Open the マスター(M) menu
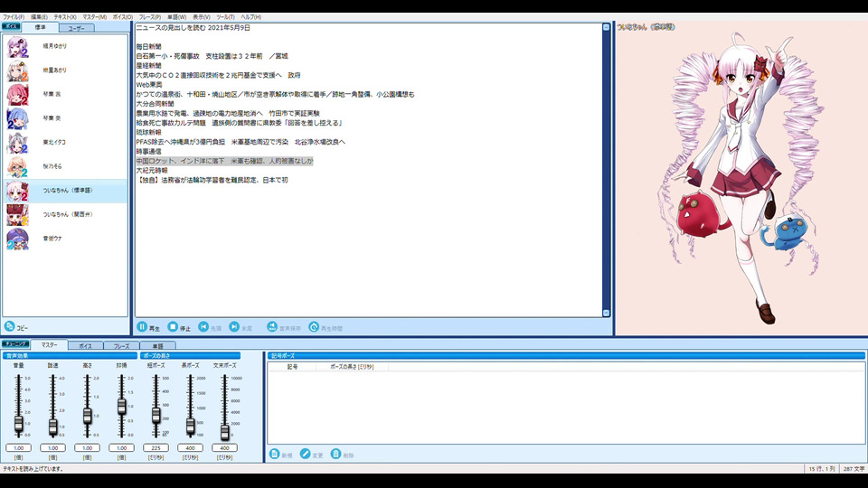The width and height of the screenshot is (868, 488). 95,17
